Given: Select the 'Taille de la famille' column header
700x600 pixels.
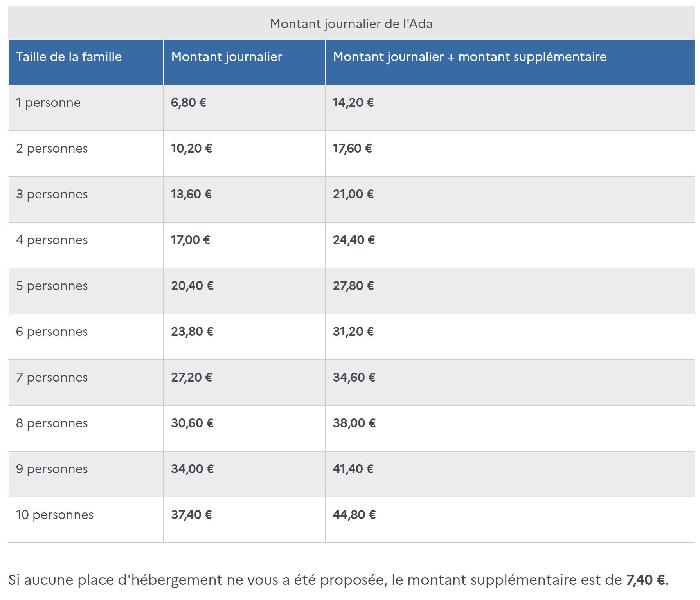Looking at the screenshot, I should (69, 57).
